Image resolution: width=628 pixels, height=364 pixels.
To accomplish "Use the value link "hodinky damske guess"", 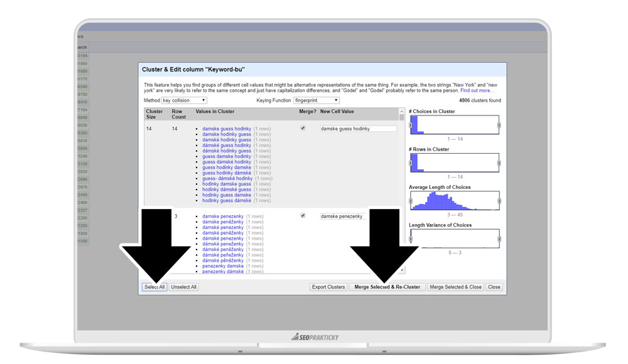I will [x=227, y=185].
